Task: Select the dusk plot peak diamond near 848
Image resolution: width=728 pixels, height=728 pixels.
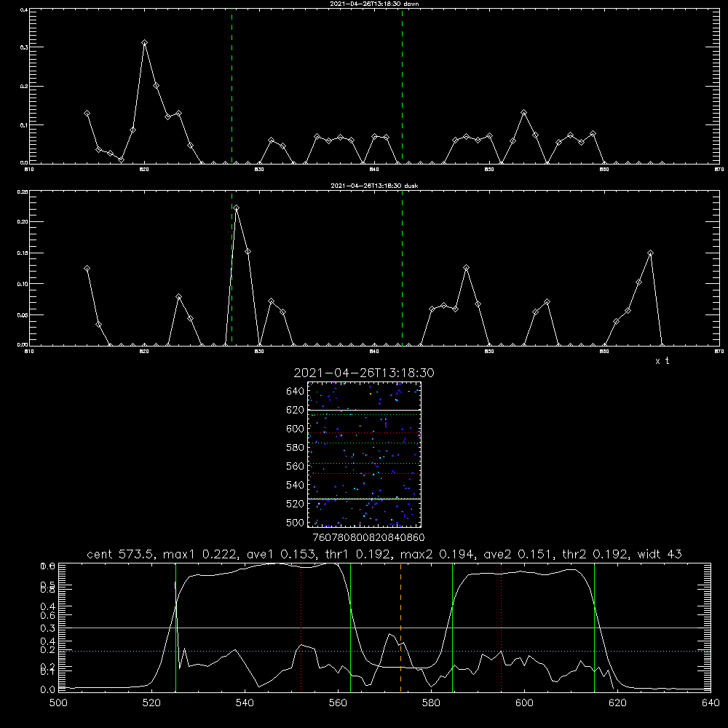Action: (x=466, y=267)
